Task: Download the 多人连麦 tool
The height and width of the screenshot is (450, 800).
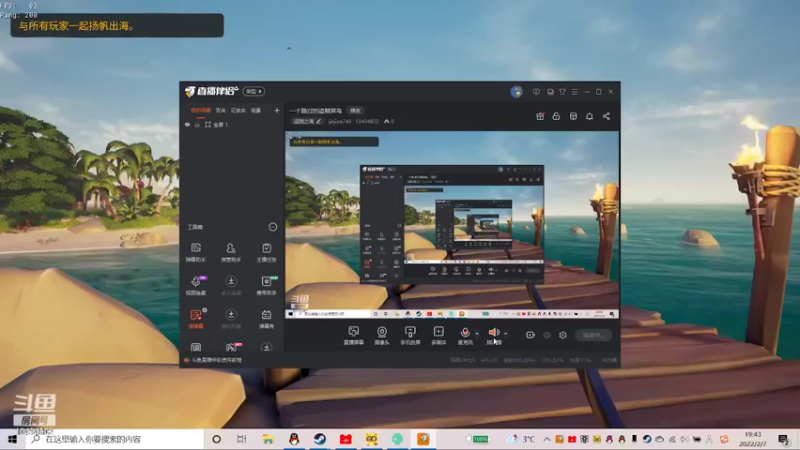Action: [x=231, y=285]
